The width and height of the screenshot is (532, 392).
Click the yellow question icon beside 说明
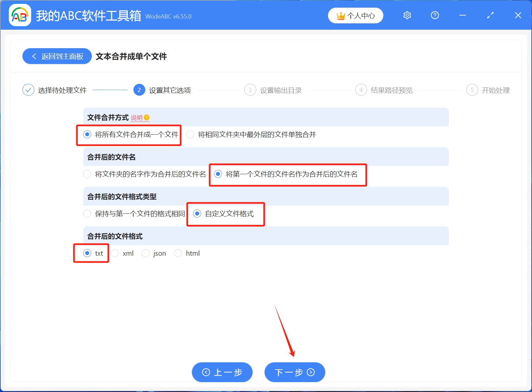tap(147, 117)
